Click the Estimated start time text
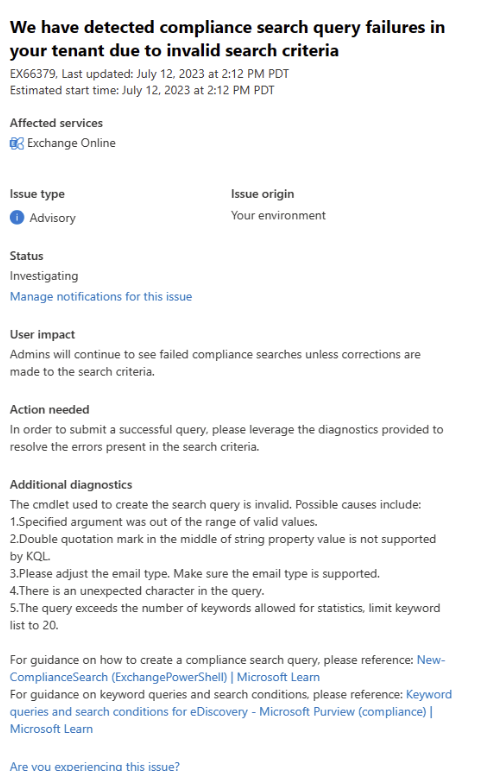 142,90
